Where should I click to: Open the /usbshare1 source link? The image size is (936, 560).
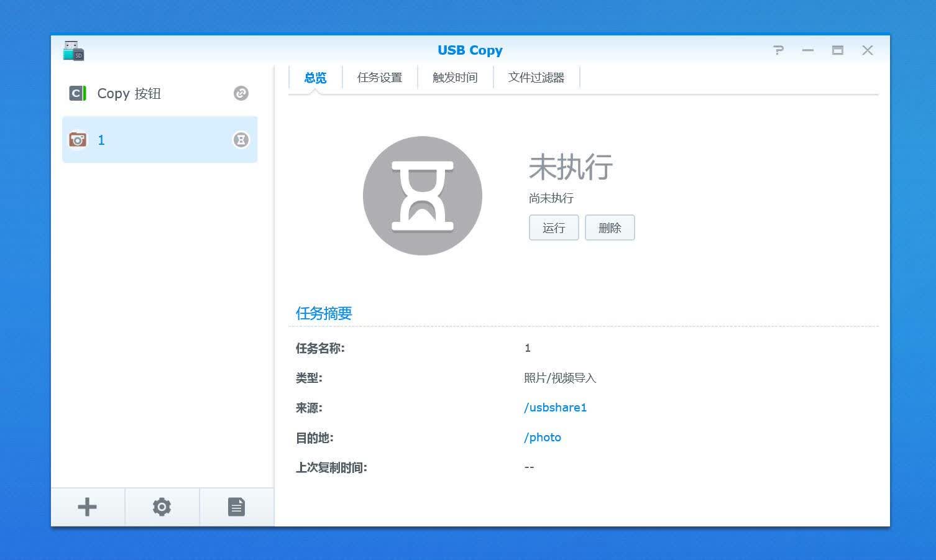coord(555,408)
